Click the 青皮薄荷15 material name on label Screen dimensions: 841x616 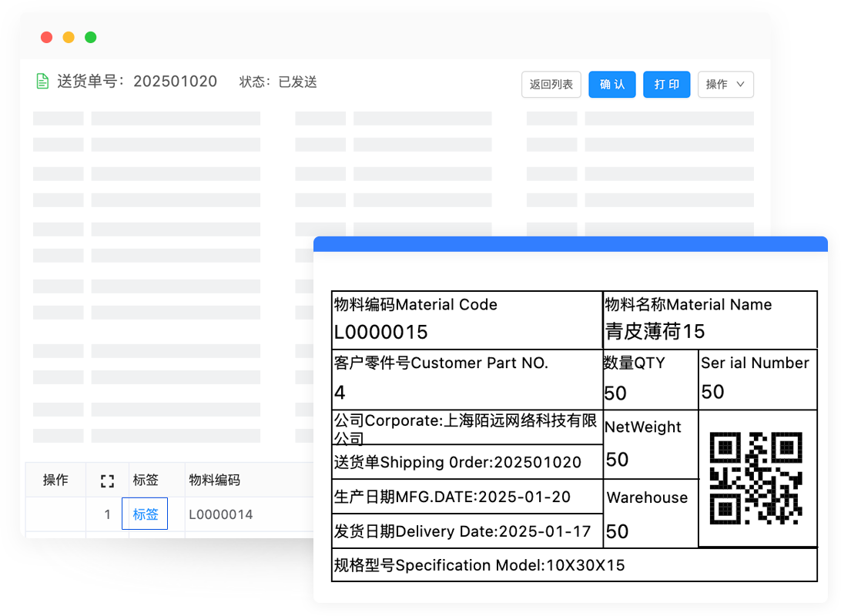pos(655,331)
